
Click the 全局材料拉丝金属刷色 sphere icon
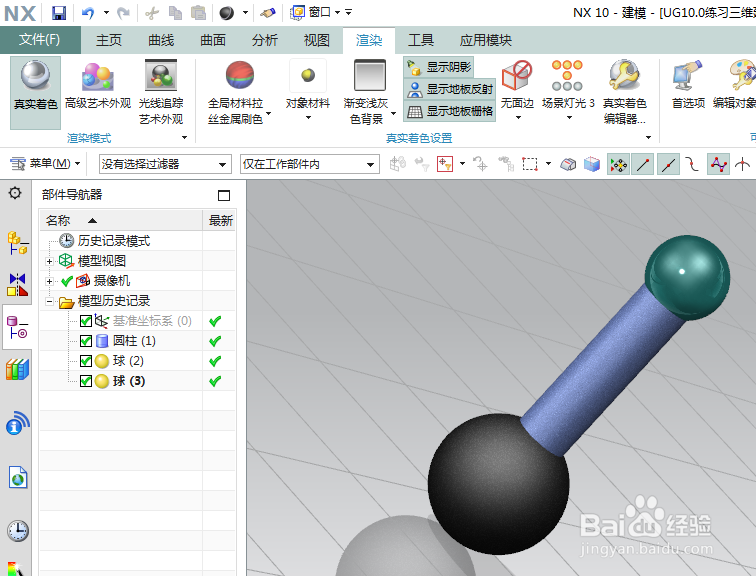pos(240,75)
